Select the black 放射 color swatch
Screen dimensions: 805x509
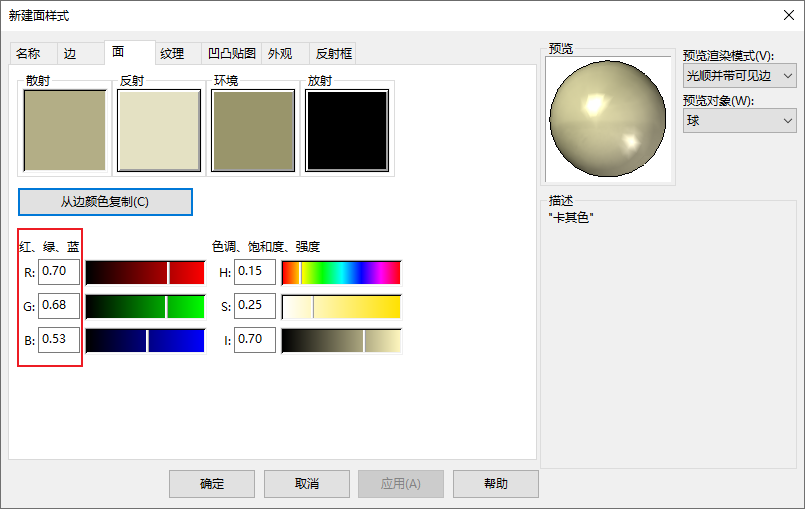coord(347,130)
